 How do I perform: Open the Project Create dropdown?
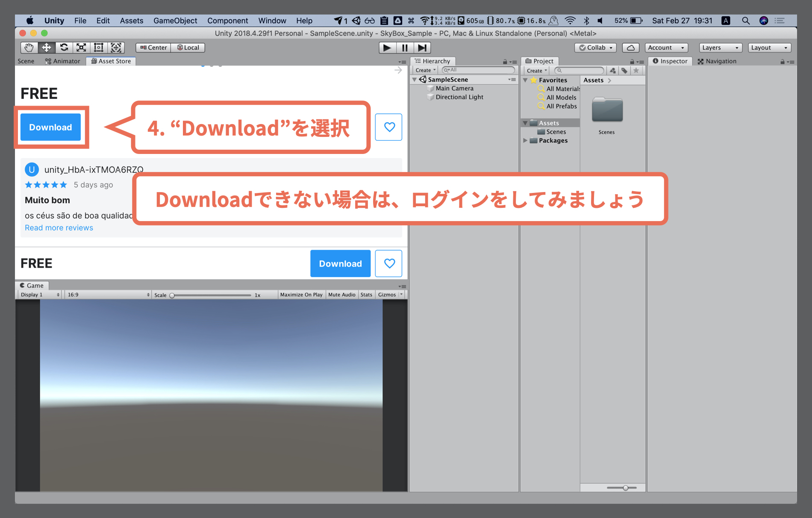pos(537,71)
